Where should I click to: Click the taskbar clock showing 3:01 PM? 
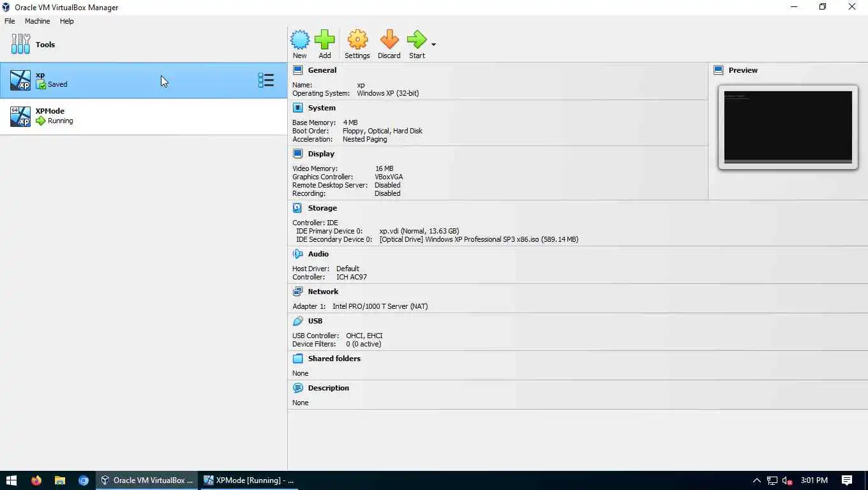(814, 480)
